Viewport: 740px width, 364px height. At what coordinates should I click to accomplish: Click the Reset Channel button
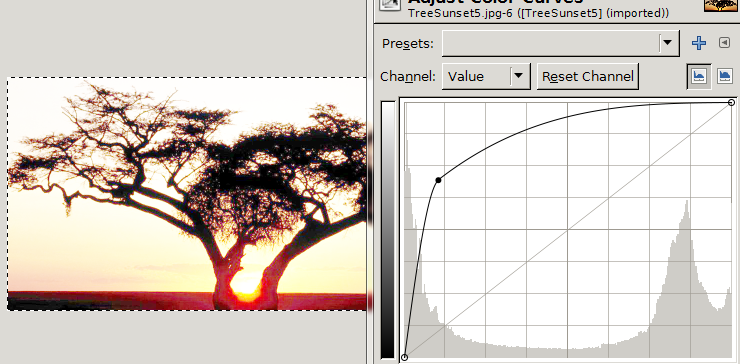pos(588,76)
